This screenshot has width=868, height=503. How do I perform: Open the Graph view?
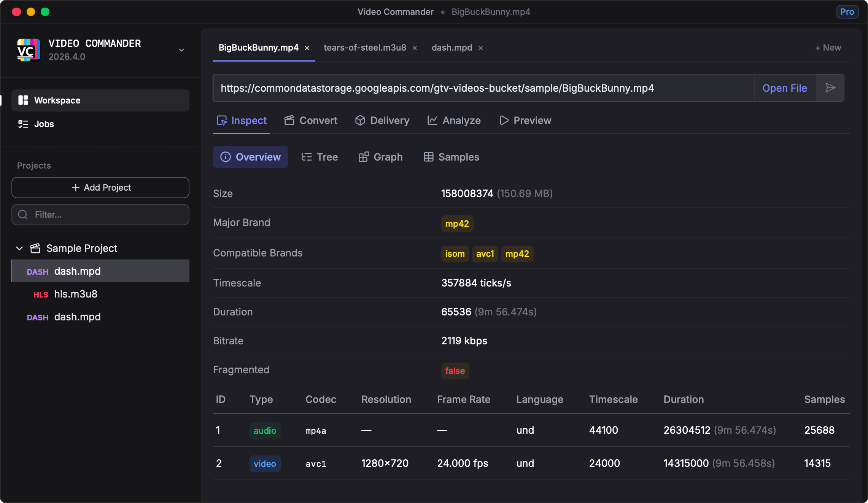coord(380,157)
